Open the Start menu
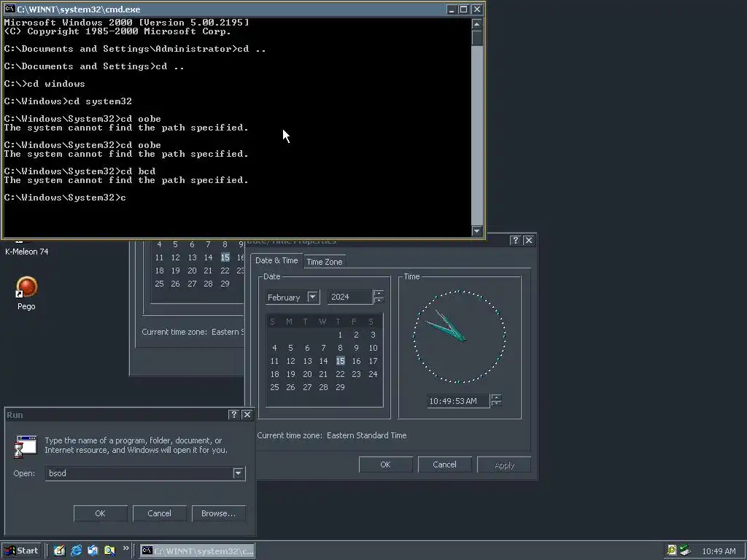 click(x=21, y=551)
